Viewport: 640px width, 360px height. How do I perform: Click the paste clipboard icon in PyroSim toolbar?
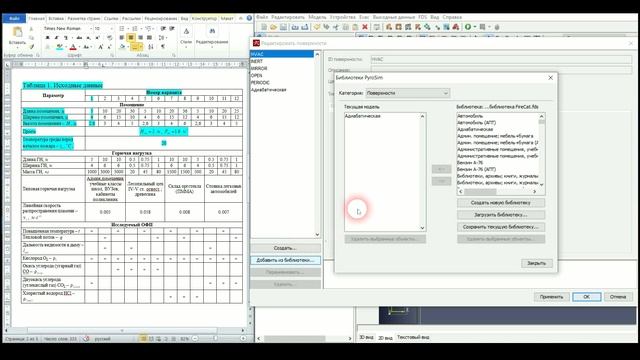[x=355, y=27]
